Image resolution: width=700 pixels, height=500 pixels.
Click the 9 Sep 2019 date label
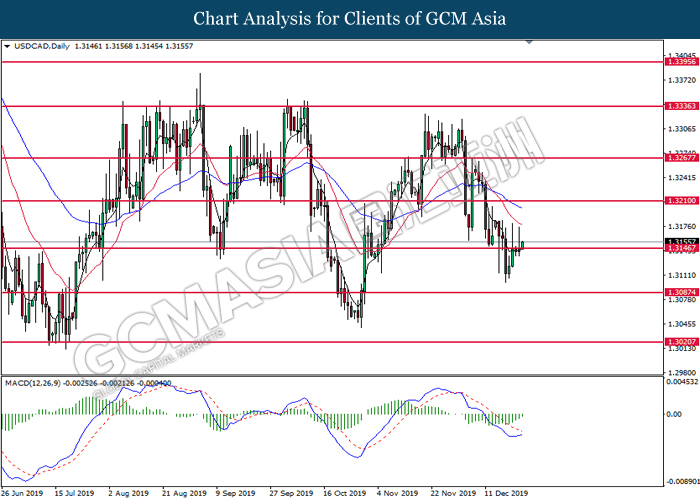tap(235, 493)
